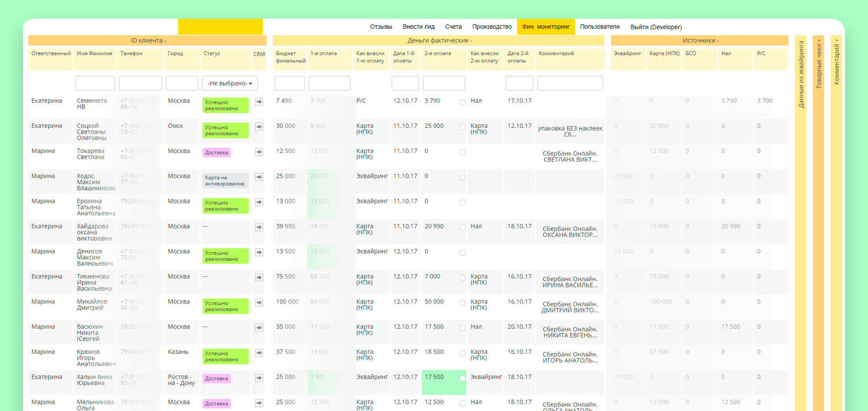Click CRM arrow icon for Крюков Игорь
The image size is (868, 411).
[259, 353]
